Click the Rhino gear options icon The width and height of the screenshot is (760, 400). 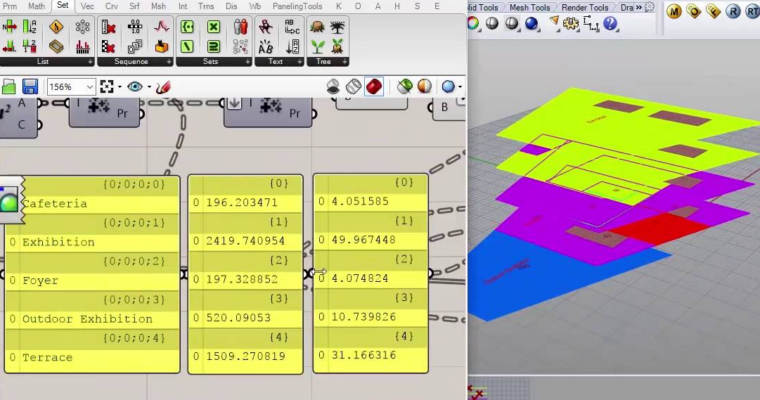point(570,23)
